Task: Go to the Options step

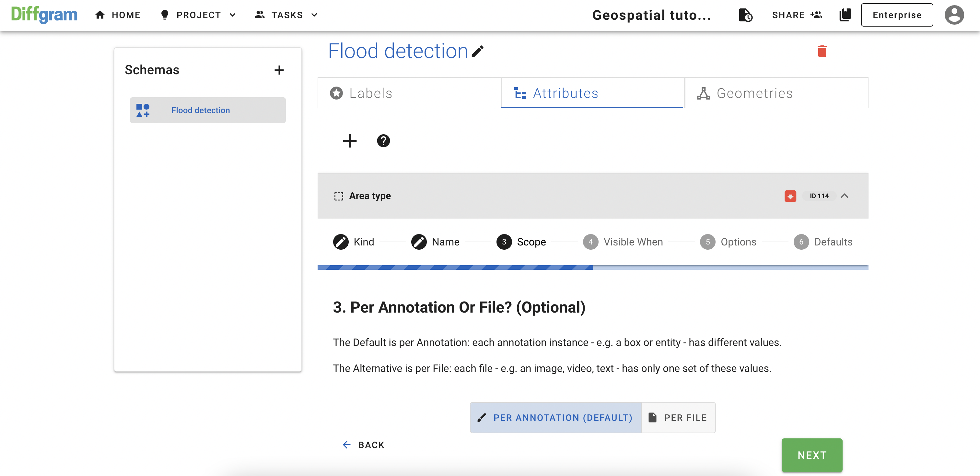Action: click(728, 242)
